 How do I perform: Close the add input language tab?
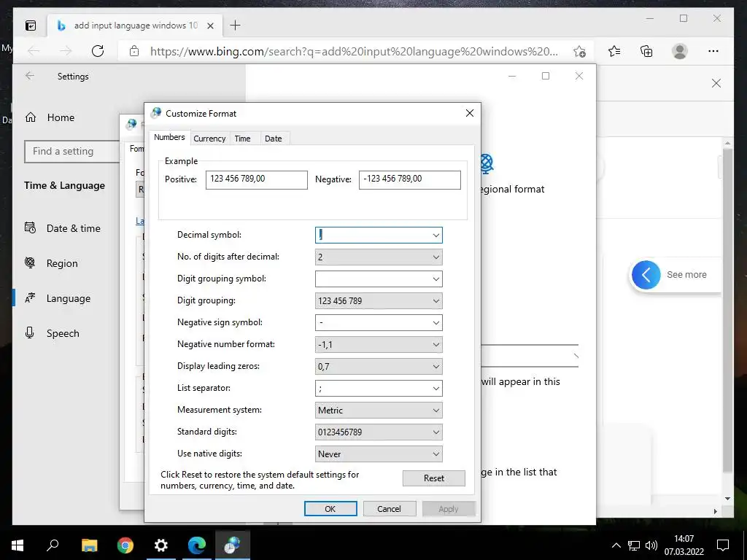click(x=210, y=26)
